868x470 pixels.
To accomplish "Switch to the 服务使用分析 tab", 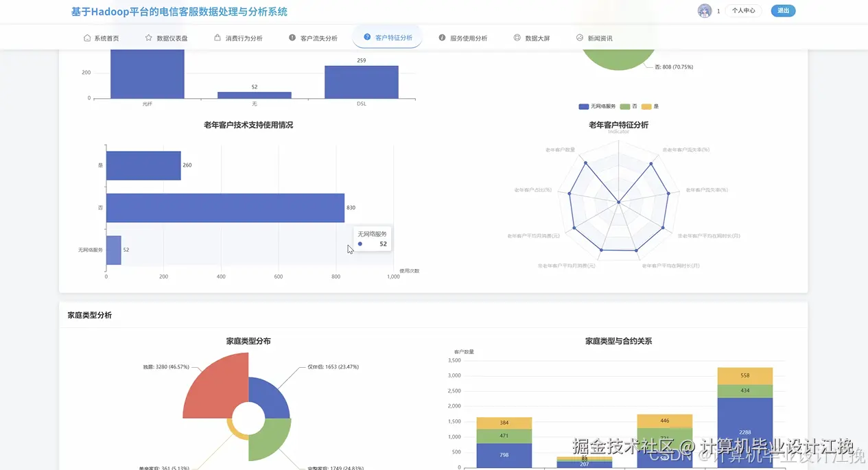I will pyautogui.click(x=462, y=38).
